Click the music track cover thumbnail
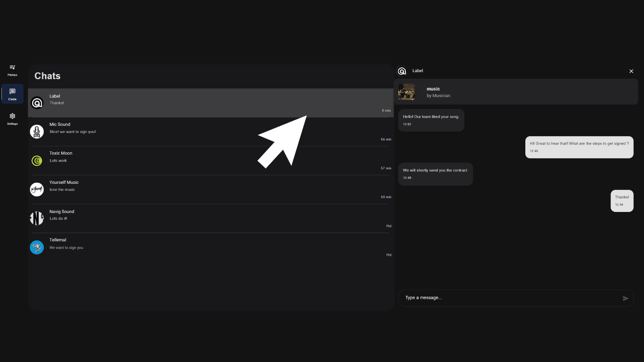The image size is (644, 362). click(406, 92)
